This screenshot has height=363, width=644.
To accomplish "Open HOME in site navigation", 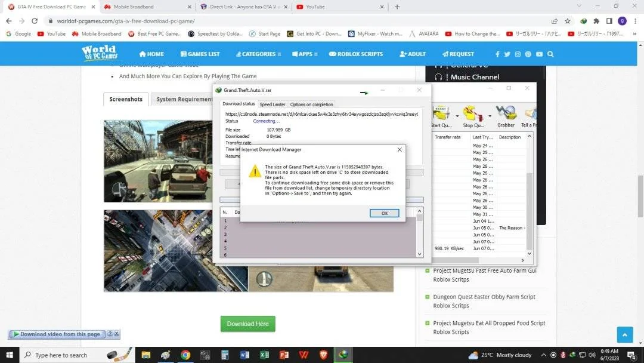I will tap(151, 54).
